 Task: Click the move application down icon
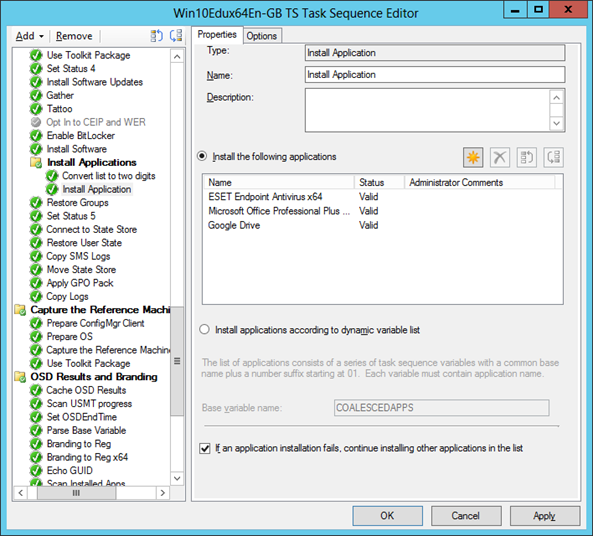553,157
